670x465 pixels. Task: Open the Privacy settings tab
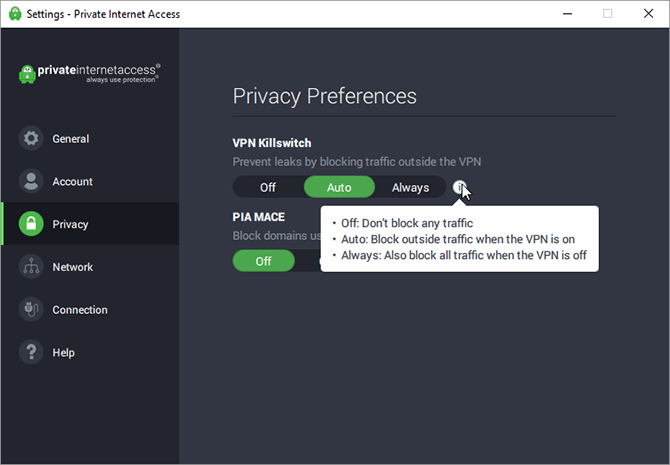coord(90,224)
